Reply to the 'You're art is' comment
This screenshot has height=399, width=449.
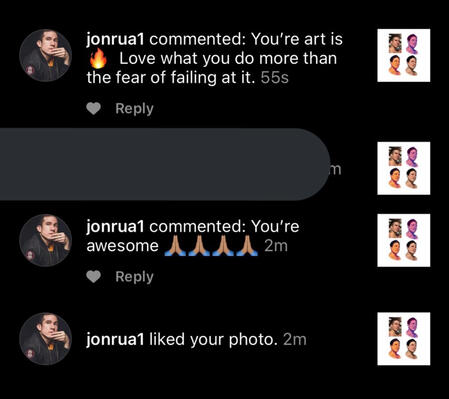tap(134, 109)
